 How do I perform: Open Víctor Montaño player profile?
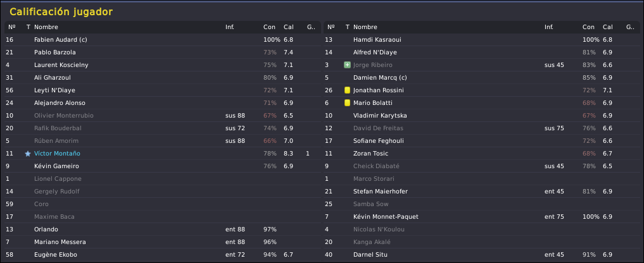tap(57, 154)
